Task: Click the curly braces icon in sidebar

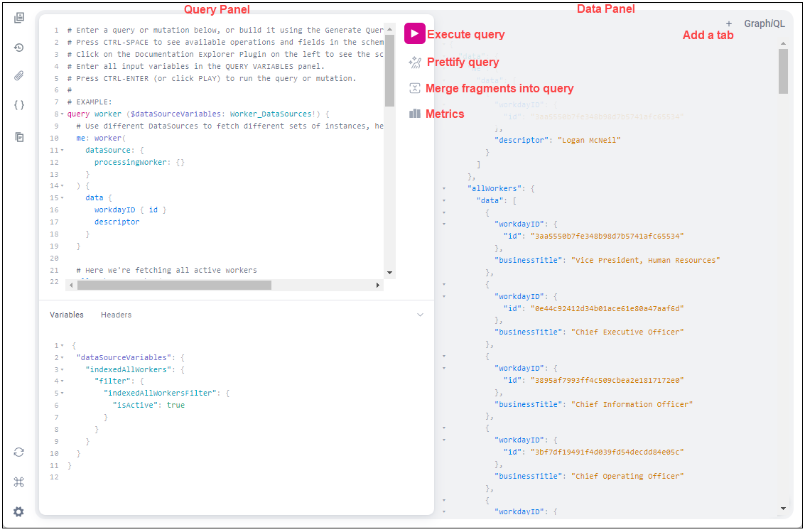Action: pyautogui.click(x=19, y=105)
